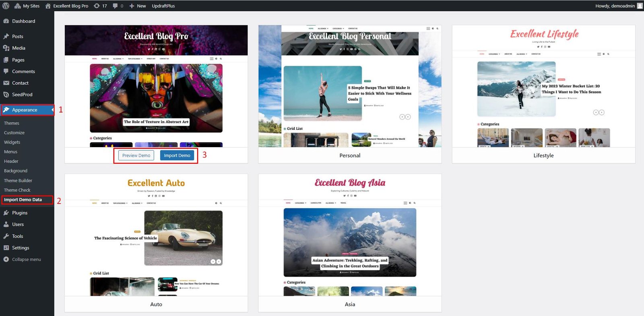Click Preview Demo button
644x316 pixels.
136,156
